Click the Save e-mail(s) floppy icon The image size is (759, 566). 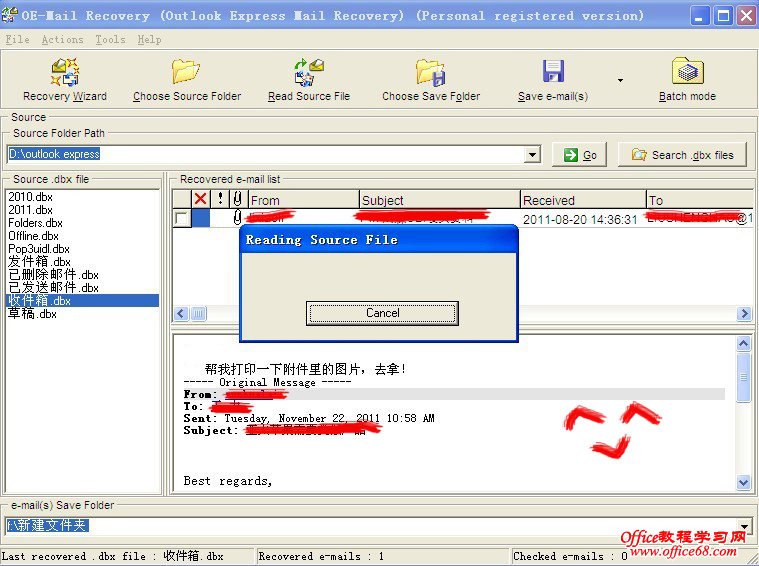tap(553, 71)
